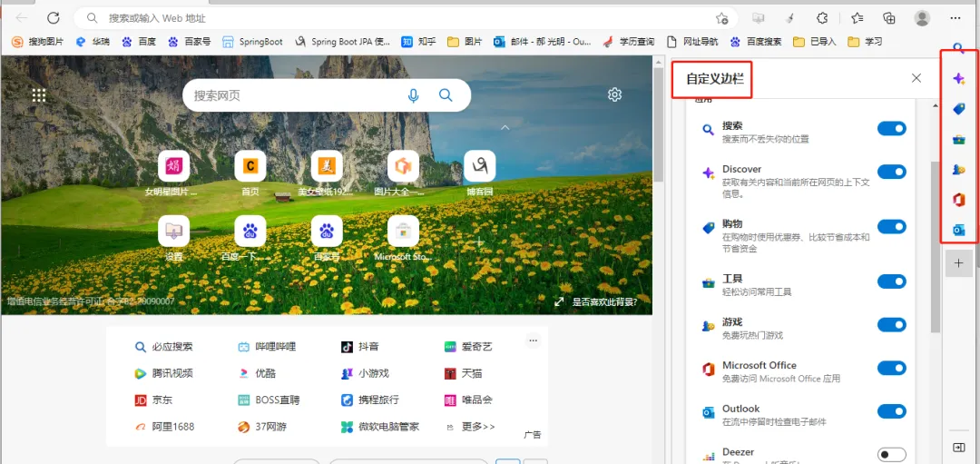Click the 更多>> link
The height and width of the screenshot is (464, 980).
point(470,427)
